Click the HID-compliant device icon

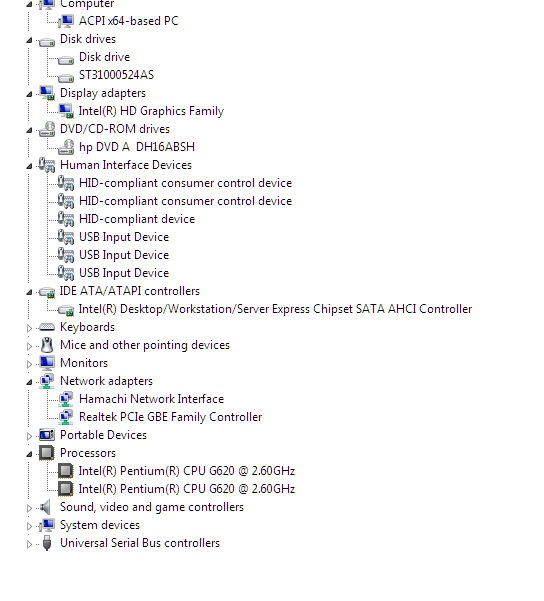point(66,219)
